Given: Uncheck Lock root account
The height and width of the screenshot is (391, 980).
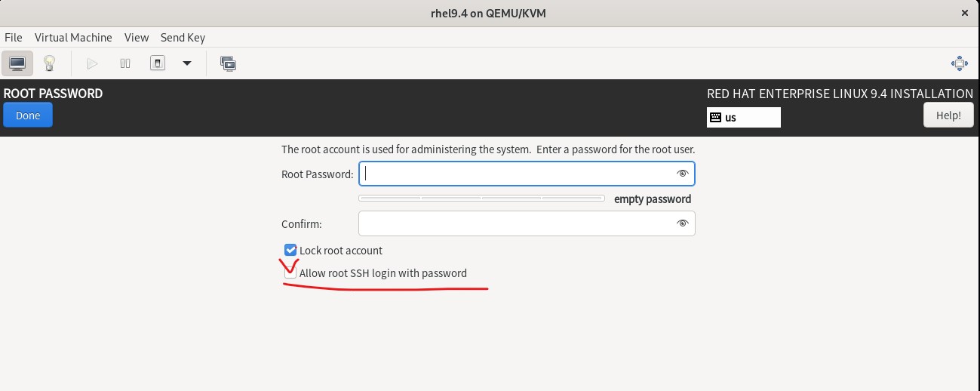Looking at the screenshot, I should tap(290, 250).
